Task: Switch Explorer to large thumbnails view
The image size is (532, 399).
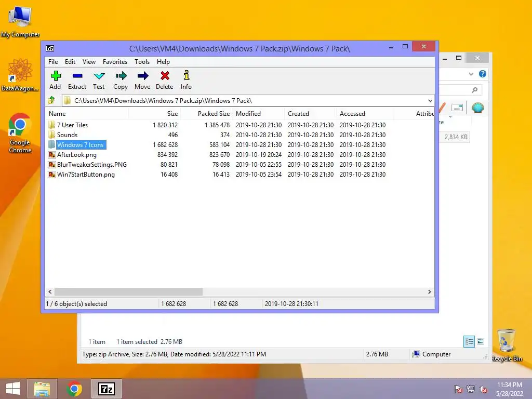Action: pyautogui.click(x=481, y=342)
